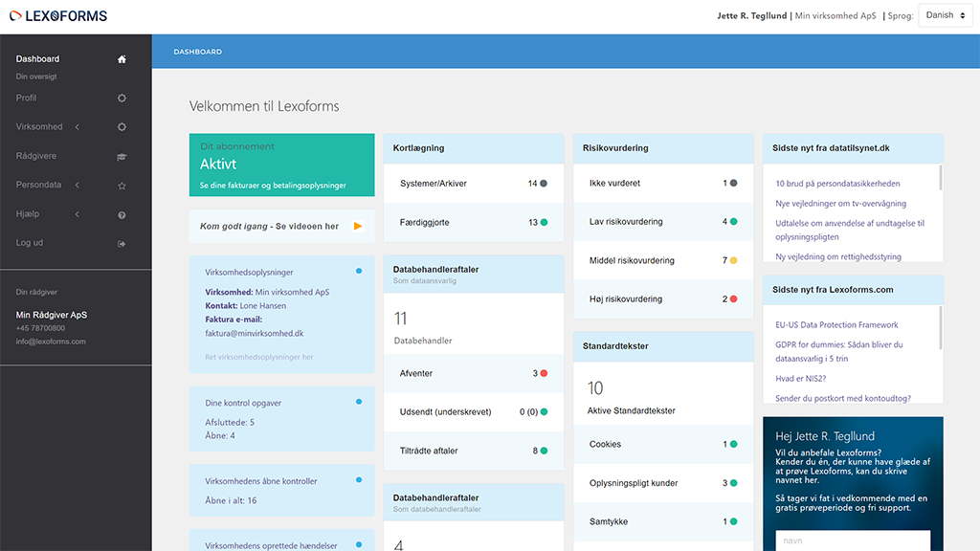Click the Persondata star icon
980x551 pixels.
tap(122, 185)
